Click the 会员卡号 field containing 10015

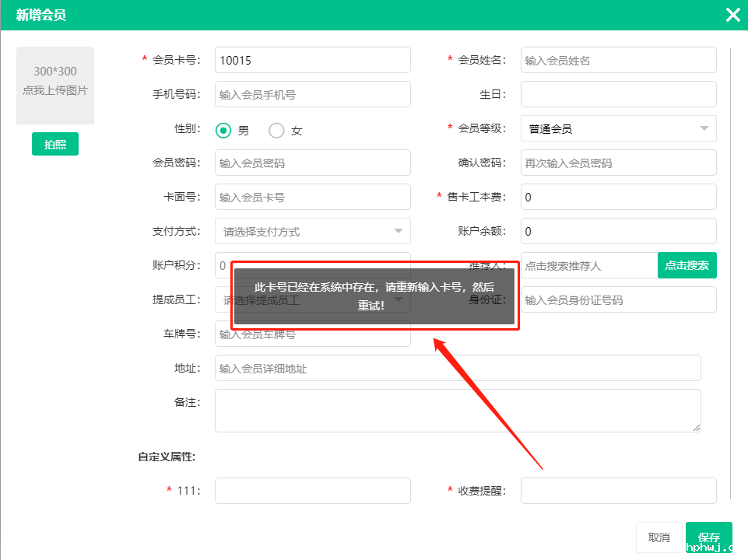tap(313, 60)
